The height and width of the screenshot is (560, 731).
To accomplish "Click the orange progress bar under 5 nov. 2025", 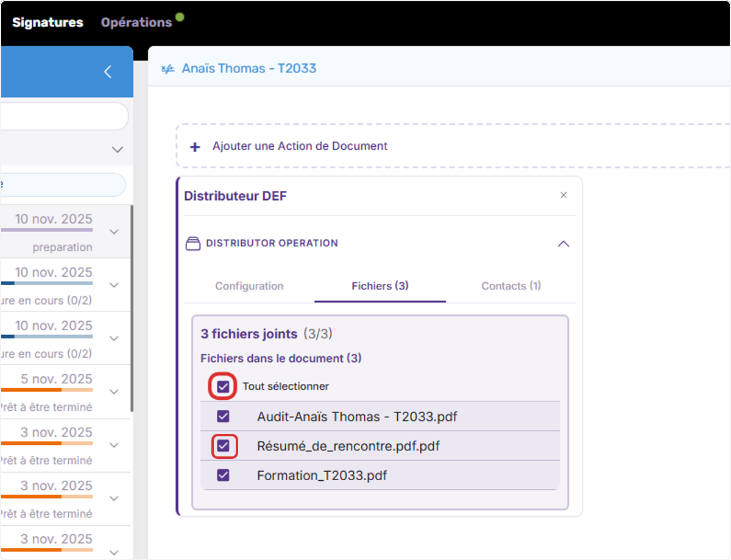I will click(x=46, y=389).
